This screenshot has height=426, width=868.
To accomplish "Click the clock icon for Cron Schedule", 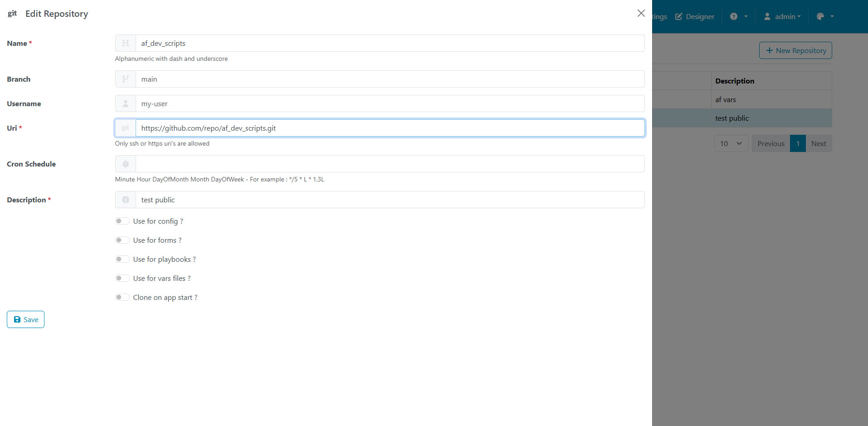I will pyautogui.click(x=125, y=164).
